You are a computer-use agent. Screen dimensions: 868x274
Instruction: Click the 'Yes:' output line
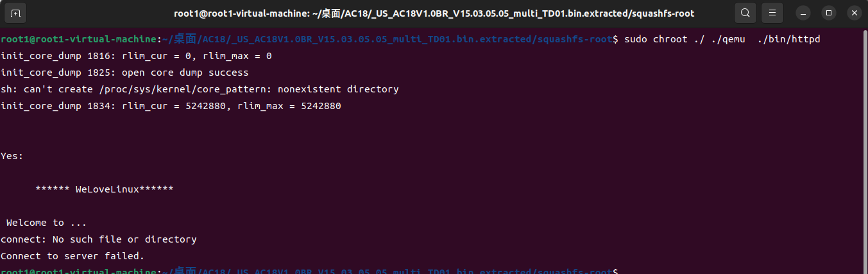point(12,156)
